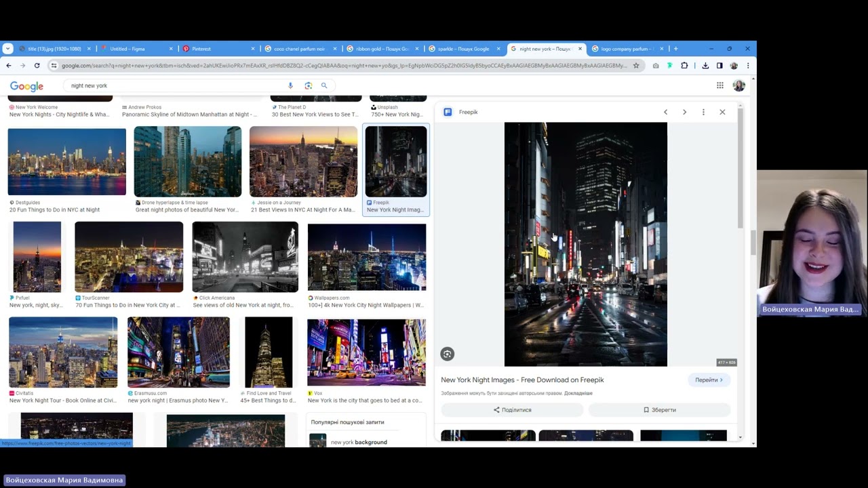Start voice search with the microphone

point(290,85)
